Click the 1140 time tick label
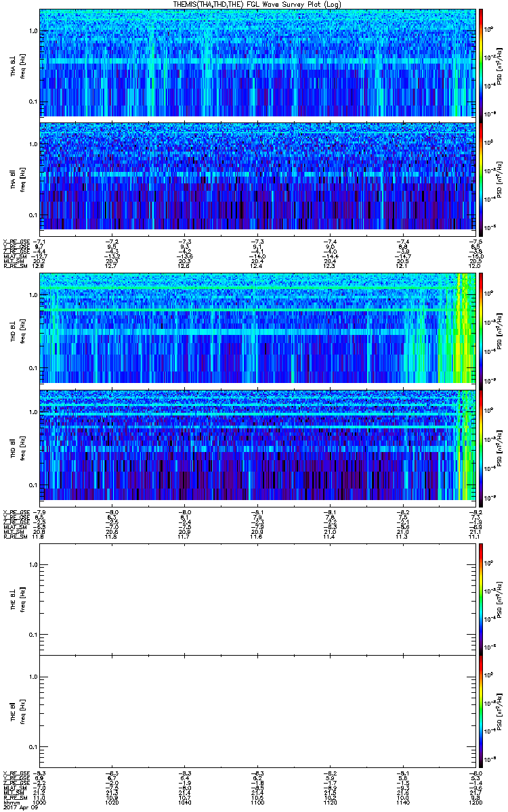Image resolution: width=508 pixels, height=812 pixels. (402, 803)
